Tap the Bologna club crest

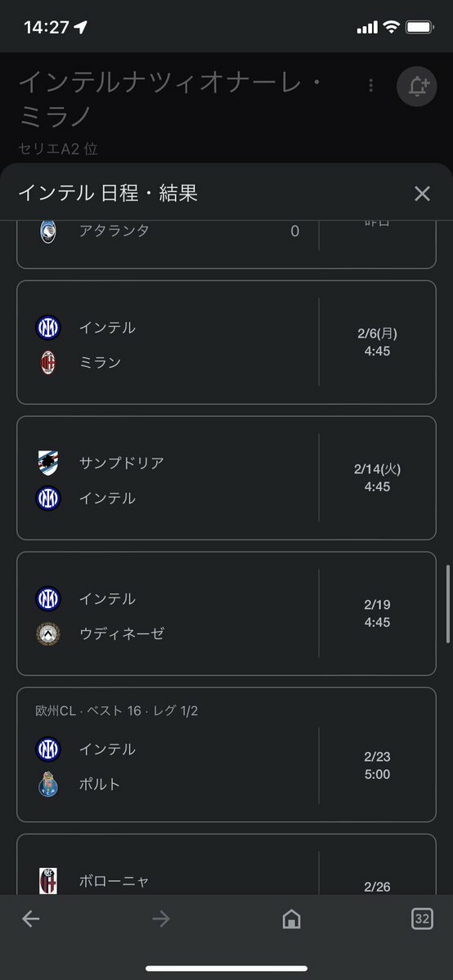coord(48,880)
